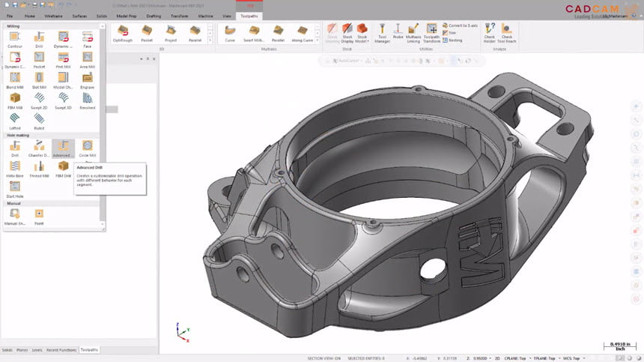Open the Machine ribbon tab
The width and height of the screenshot is (644, 362).
(x=205, y=16)
